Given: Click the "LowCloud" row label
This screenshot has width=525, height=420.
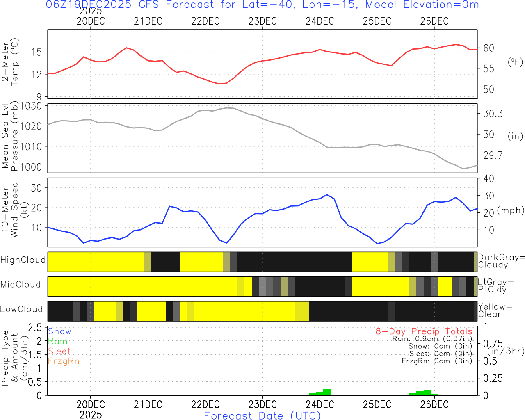Looking at the screenshot, I should click(21, 310).
